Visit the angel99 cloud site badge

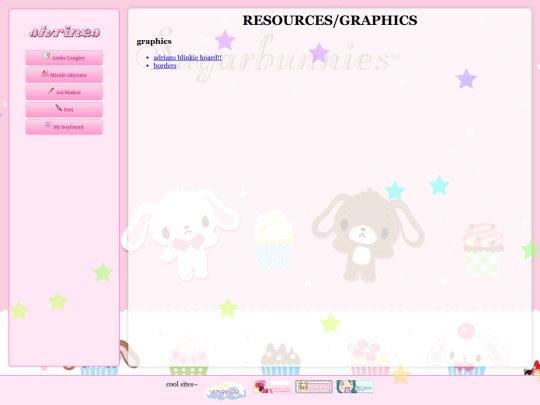[x=225, y=391]
